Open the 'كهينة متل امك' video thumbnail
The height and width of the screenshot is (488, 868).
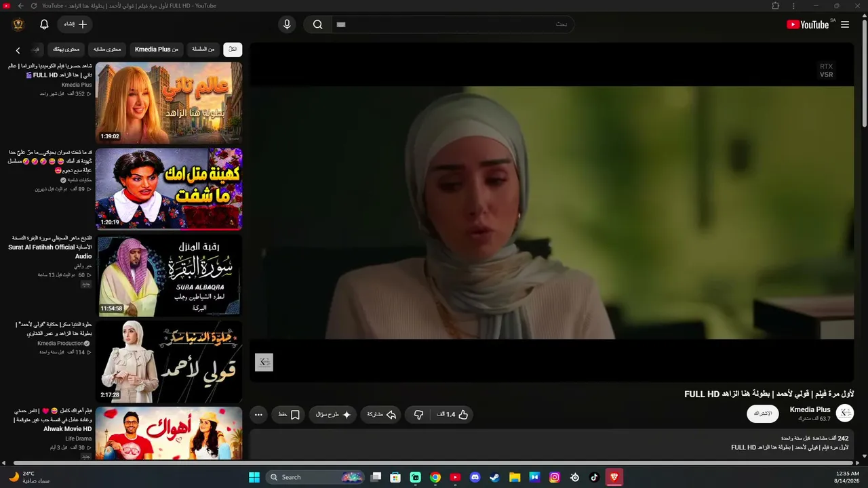[x=169, y=189]
